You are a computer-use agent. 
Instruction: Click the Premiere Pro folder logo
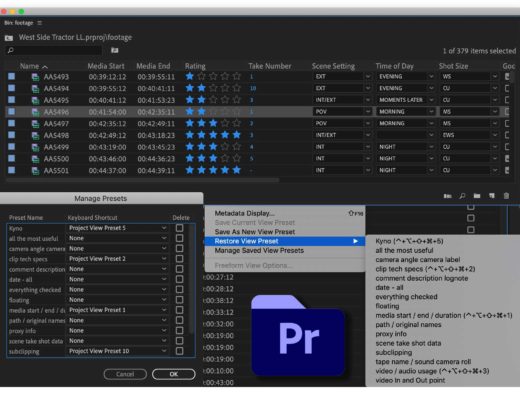click(x=298, y=335)
